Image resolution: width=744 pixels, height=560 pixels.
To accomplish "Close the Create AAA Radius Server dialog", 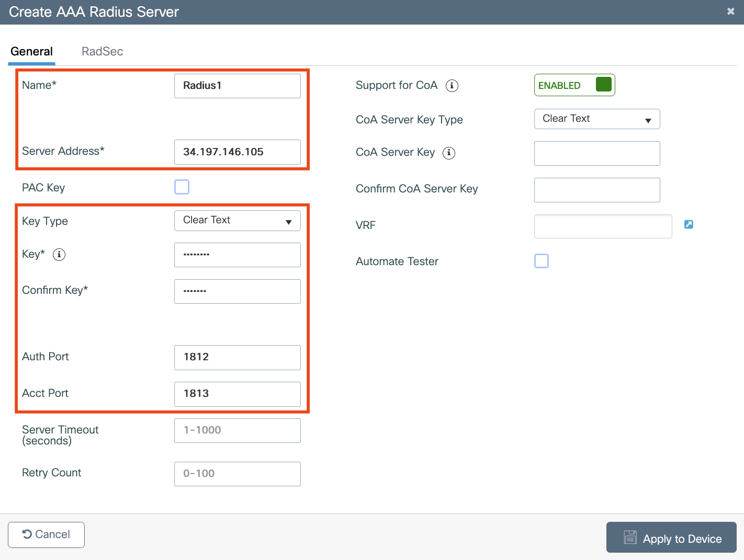I will coord(730,12).
